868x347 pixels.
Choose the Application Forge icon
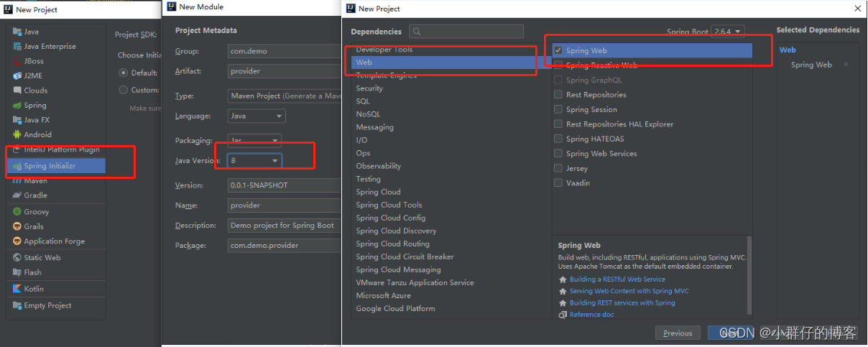(x=17, y=241)
